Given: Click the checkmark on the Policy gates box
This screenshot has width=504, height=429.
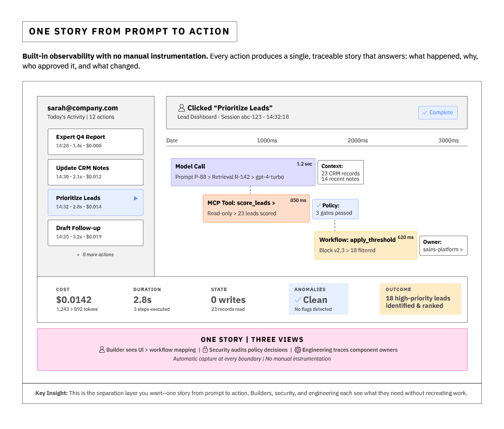Looking at the screenshot, I should point(319,205).
